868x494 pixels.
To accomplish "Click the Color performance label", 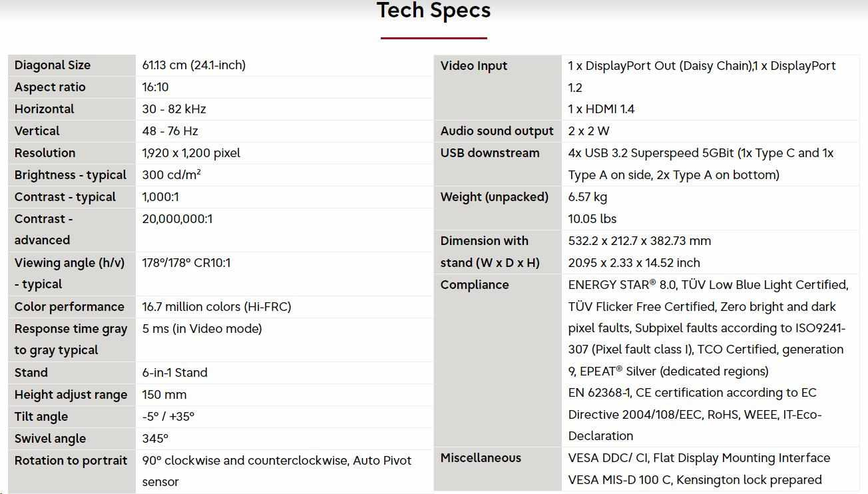I will tap(69, 307).
